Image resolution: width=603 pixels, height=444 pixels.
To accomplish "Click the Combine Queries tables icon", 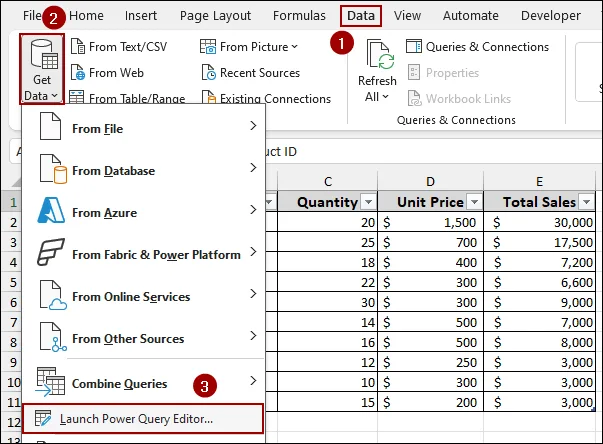I will [50, 381].
